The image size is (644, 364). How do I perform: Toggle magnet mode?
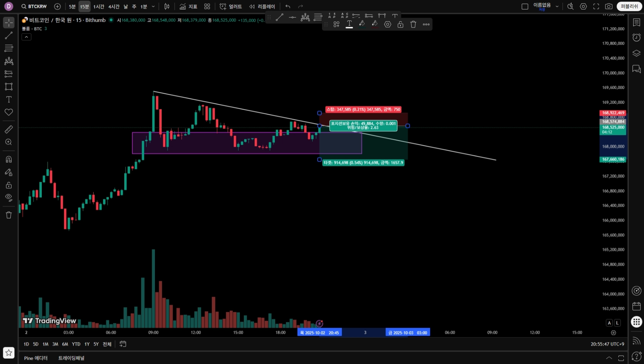pyautogui.click(x=9, y=159)
